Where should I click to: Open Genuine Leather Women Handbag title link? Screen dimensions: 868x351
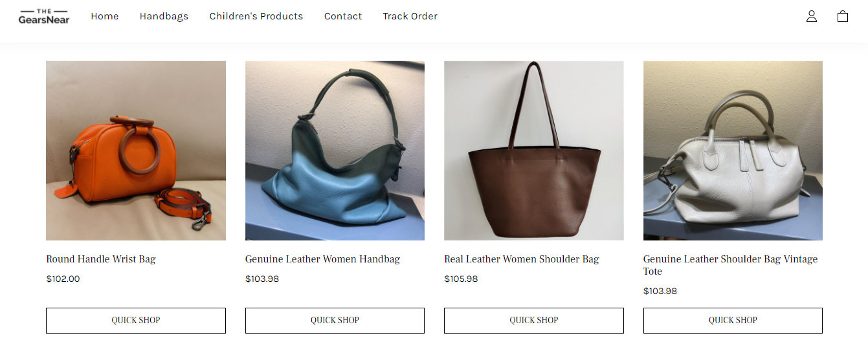pos(322,259)
